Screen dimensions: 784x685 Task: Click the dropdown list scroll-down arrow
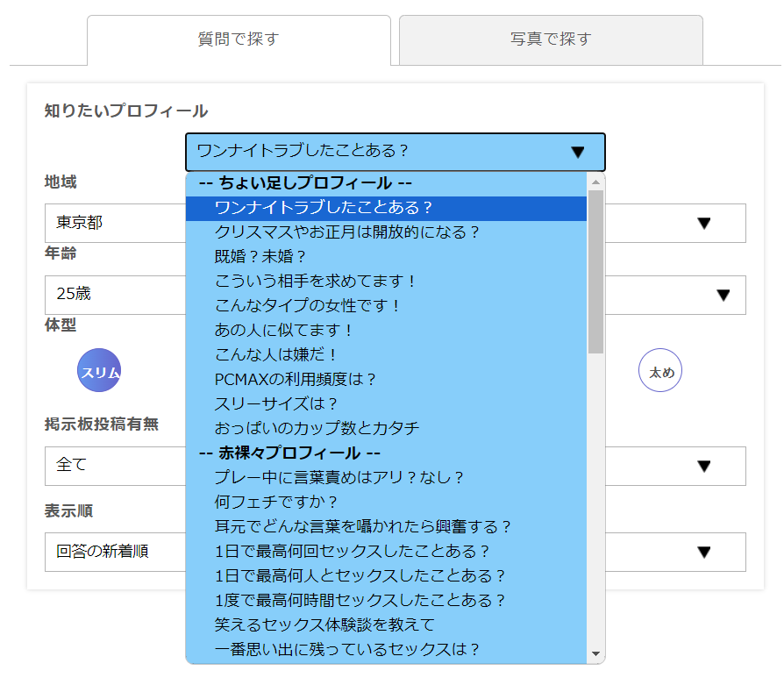pyautogui.click(x=596, y=654)
